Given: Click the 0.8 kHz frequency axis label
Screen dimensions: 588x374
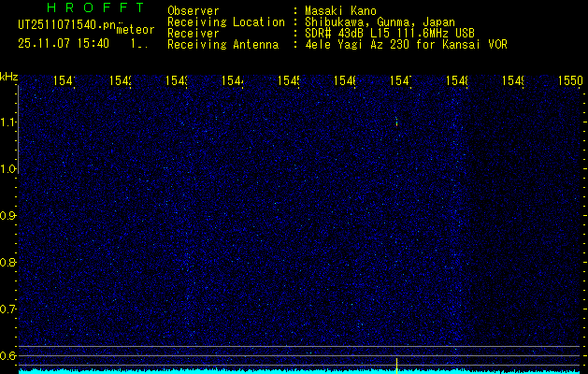Looking at the screenshot, I should click(7, 262).
